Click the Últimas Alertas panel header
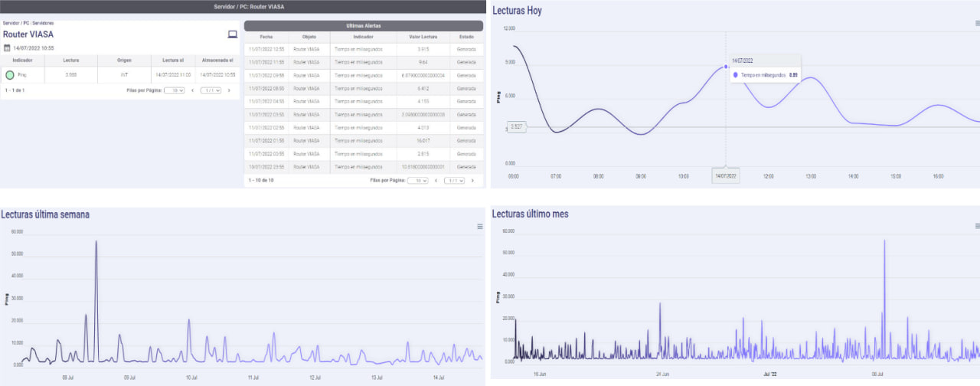This screenshot has height=386, width=980. pos(363,25)
